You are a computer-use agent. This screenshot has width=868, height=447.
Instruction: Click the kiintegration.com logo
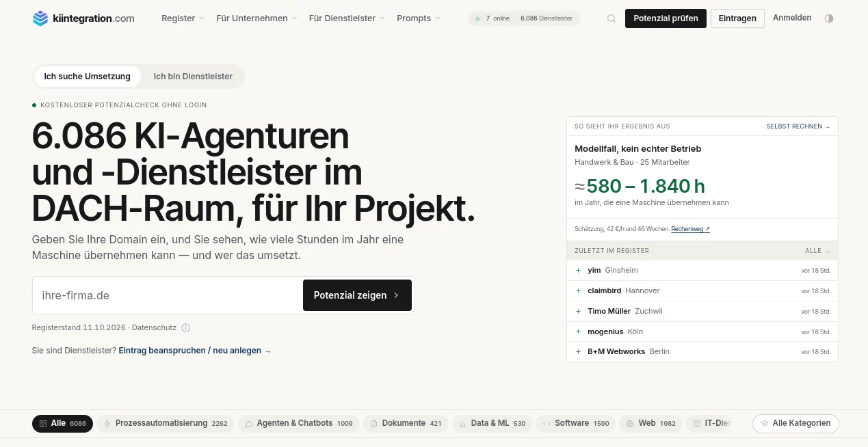pos(83,18)
